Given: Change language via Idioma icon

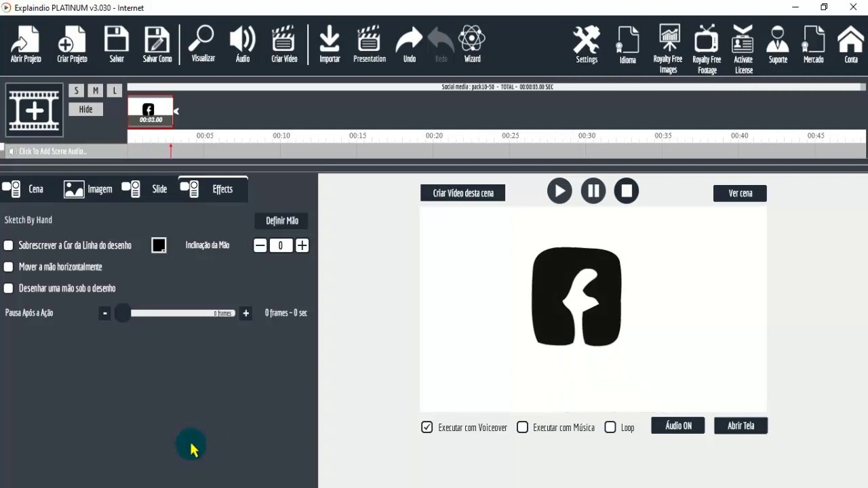Looking at the screenshot, I should [x=628, y=45].
